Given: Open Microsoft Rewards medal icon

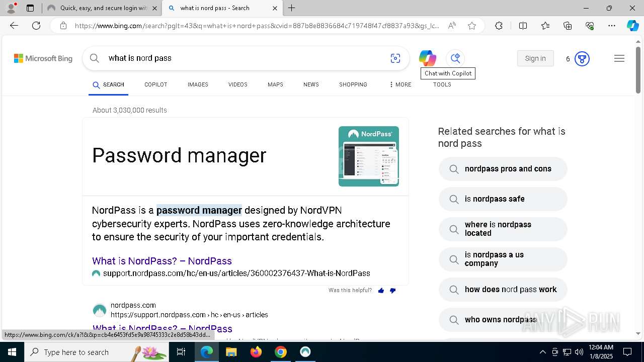Looking at the screenshot, I should [x=582, y=59].
